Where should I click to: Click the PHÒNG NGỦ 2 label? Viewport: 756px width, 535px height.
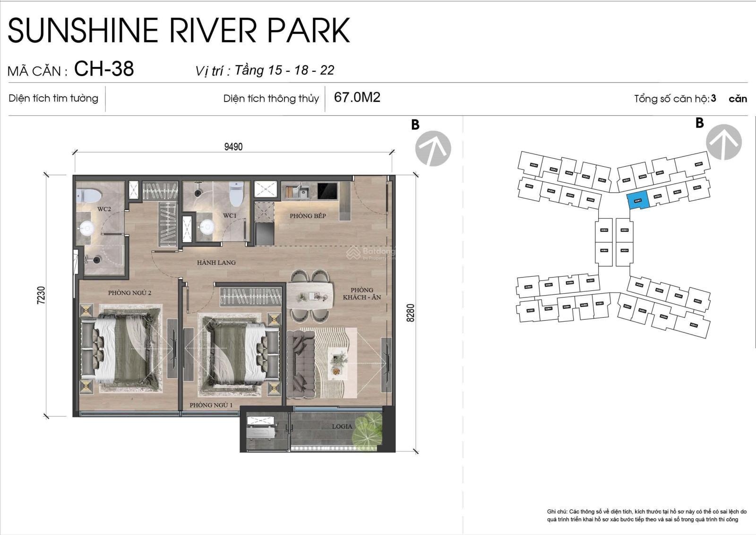click(x=129, y=293)
